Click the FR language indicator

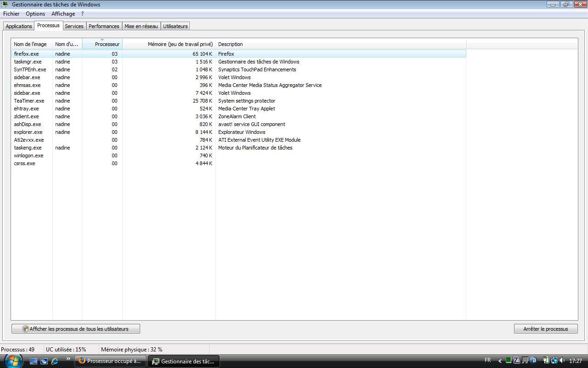click(487, 360)
